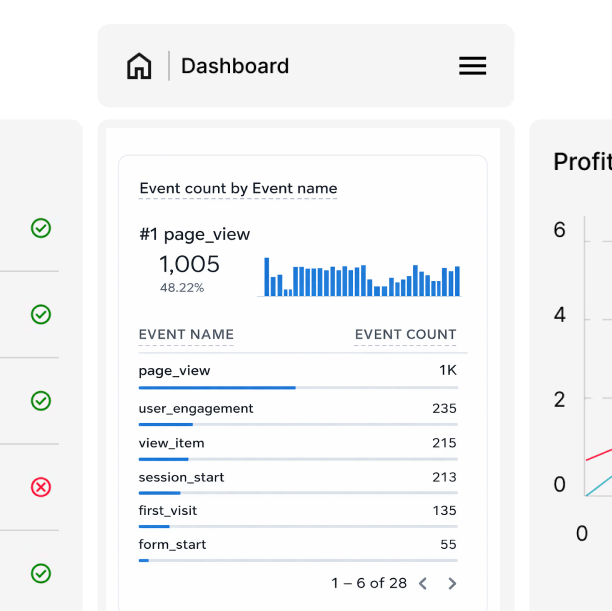Click the EVENT NAME column header

point(186,335)
